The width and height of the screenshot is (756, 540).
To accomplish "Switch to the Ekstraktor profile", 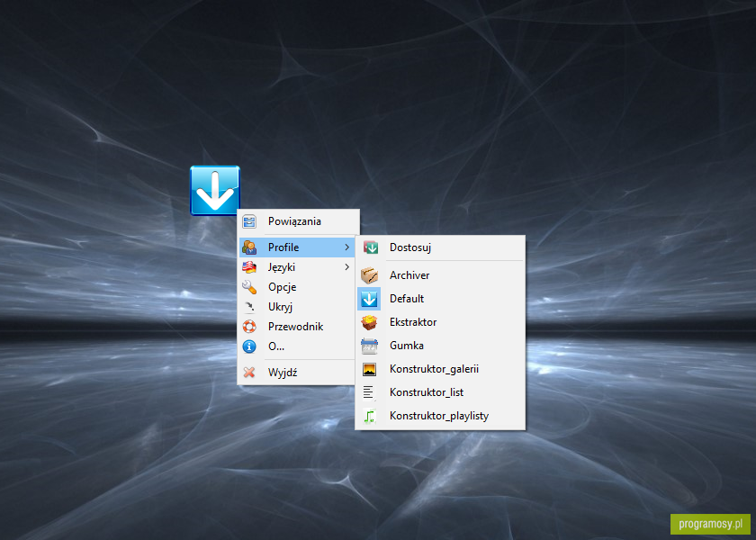I will pos(440,322).
